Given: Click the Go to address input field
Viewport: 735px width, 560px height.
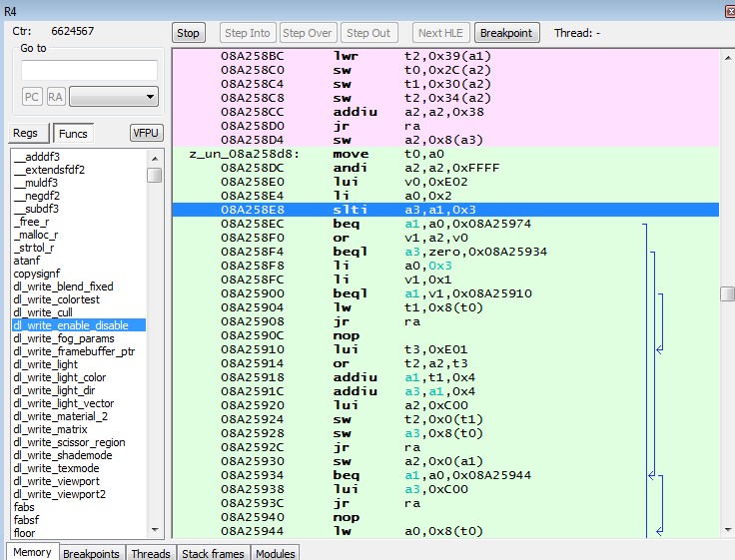Looking at the screenshot, I should click(89, 71).
